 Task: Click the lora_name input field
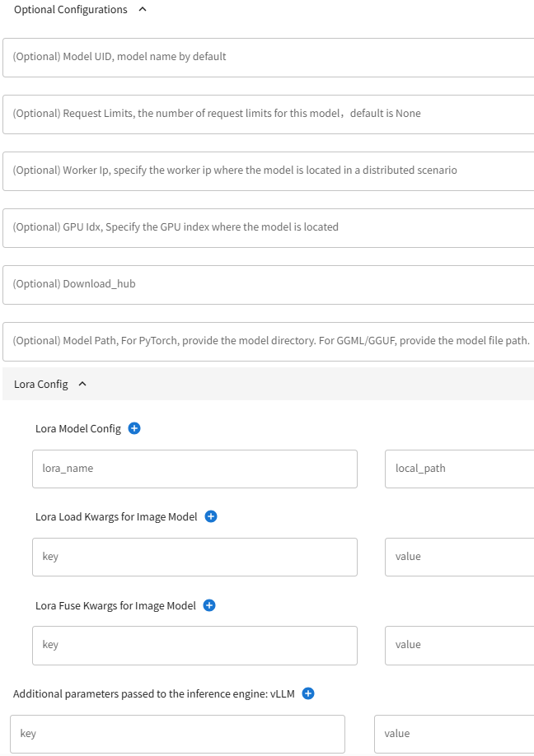194,469
